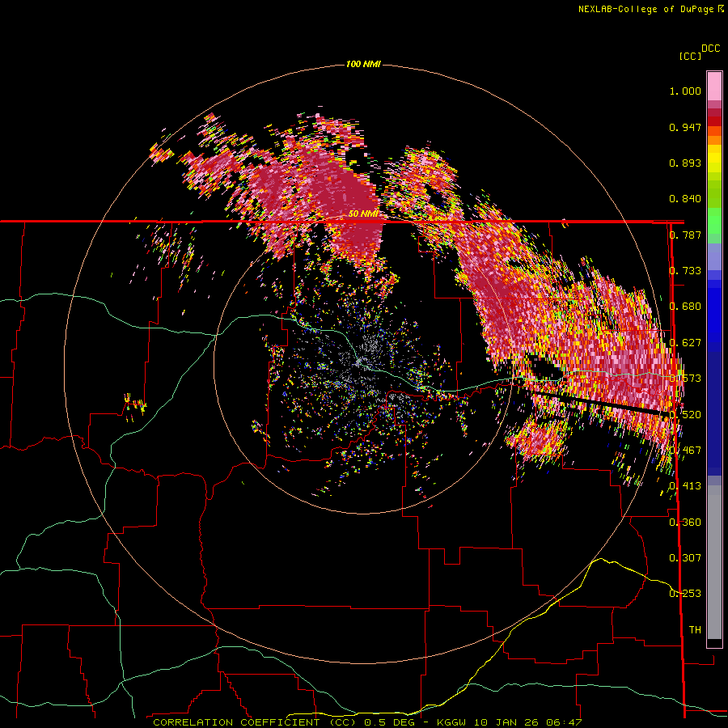Image resolution: width=728 pixels, height=728 pixels.
Task: Click the DCC label above the color scale
Action: click(711, 48)
